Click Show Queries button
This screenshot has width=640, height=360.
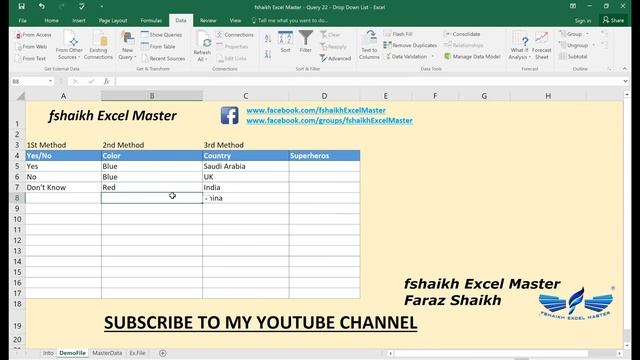162,35
